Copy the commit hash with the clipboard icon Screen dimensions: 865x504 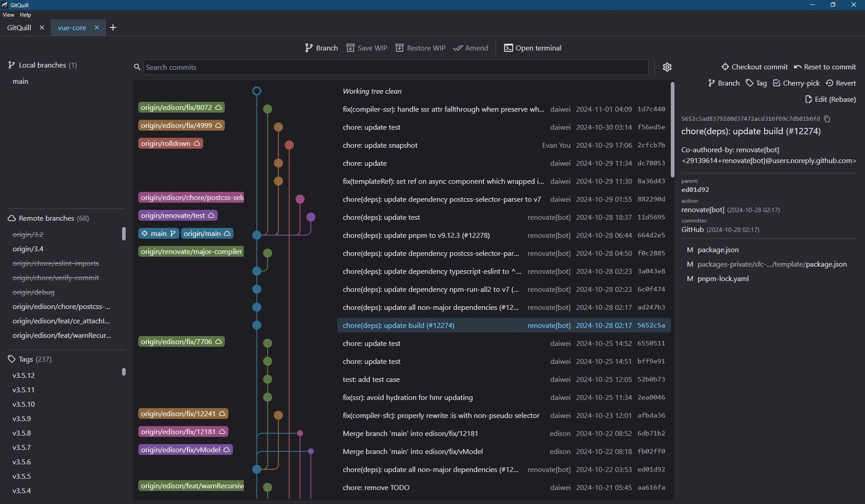tap(827, 119)
